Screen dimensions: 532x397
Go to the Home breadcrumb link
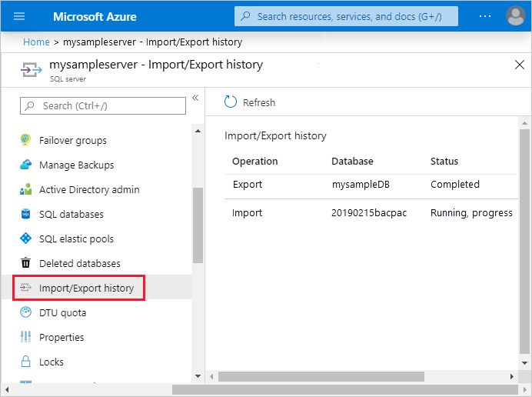pos(36,42)
